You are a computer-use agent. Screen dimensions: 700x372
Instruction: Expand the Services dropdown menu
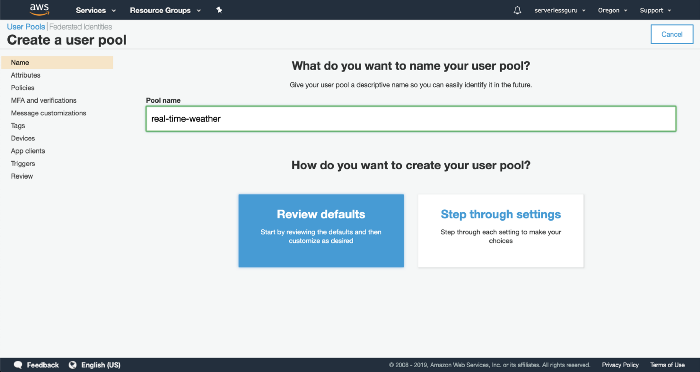click(96, 10)
